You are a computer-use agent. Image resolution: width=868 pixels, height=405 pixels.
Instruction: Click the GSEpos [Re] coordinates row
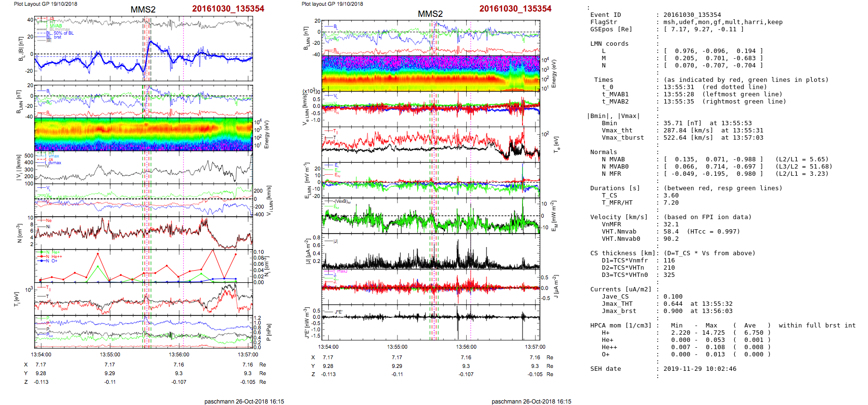(x=703, y=29)
